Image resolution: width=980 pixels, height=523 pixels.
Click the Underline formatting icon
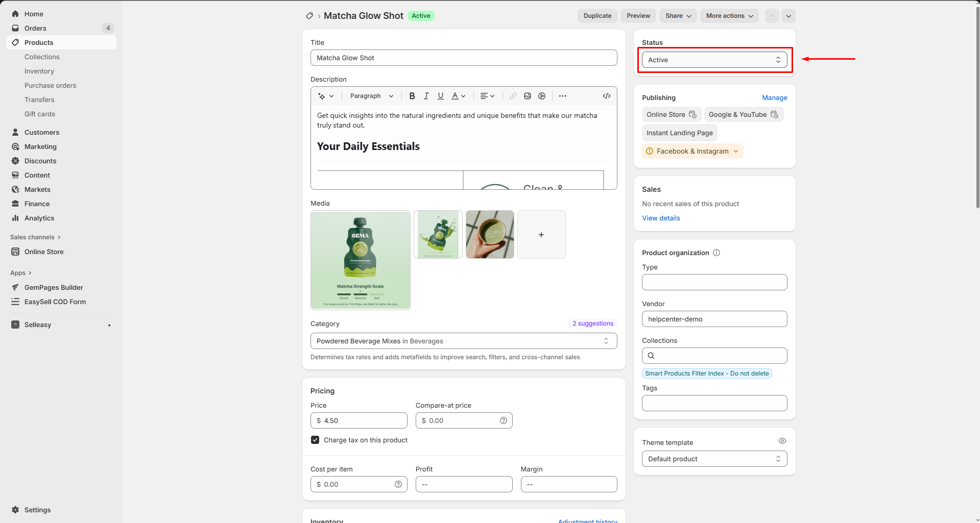pos(441,96)
